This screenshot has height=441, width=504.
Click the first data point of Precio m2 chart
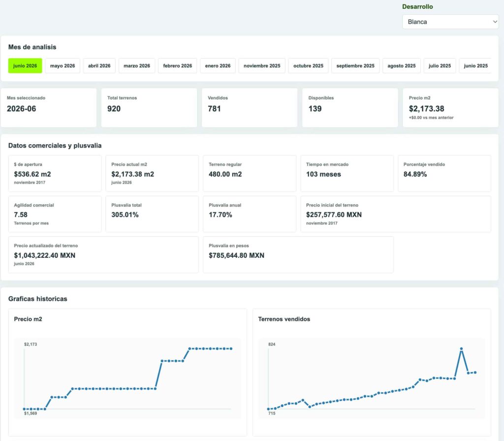[24, 409]
